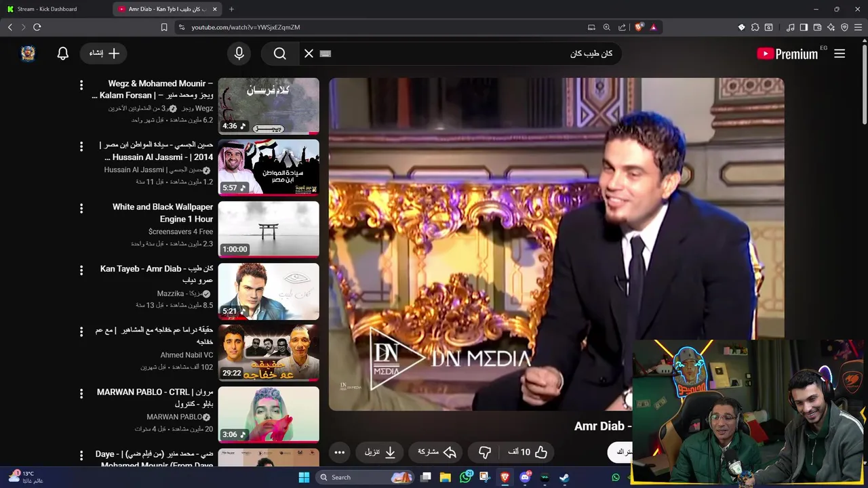The height and width of the screenshot is (488, 868).
Task: Clear the YouTube search box text
Action: [309, 54]
